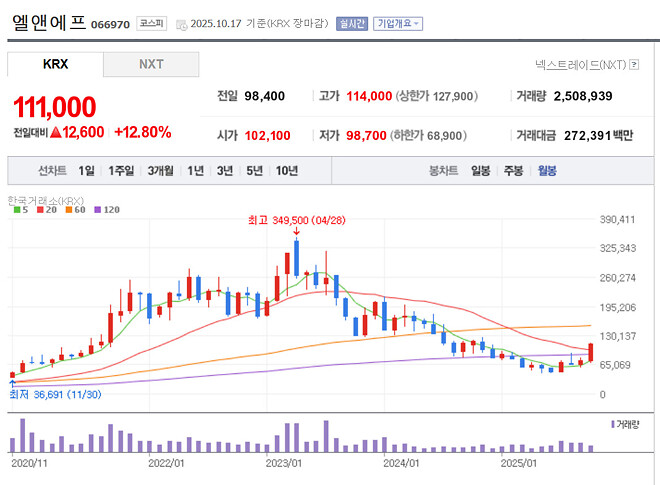Viewport: 660px width, 485px height.
Task: Select the 3년 line chart period
Action: pos(225,171)
